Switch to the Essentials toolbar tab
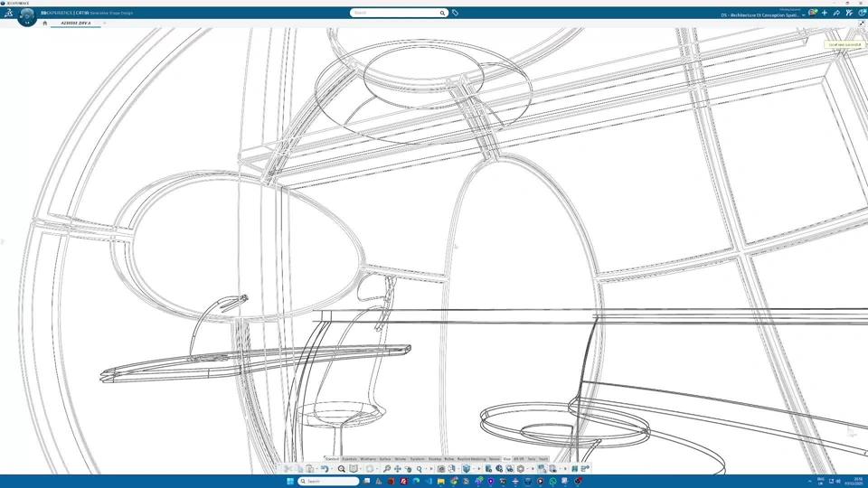 (x=349, y=459)
